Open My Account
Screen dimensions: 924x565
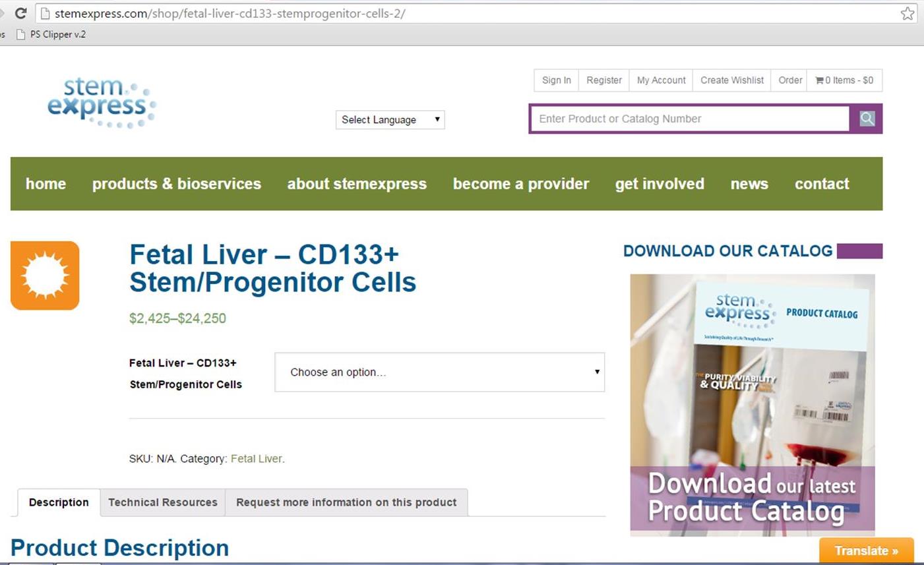pos(662,80)
